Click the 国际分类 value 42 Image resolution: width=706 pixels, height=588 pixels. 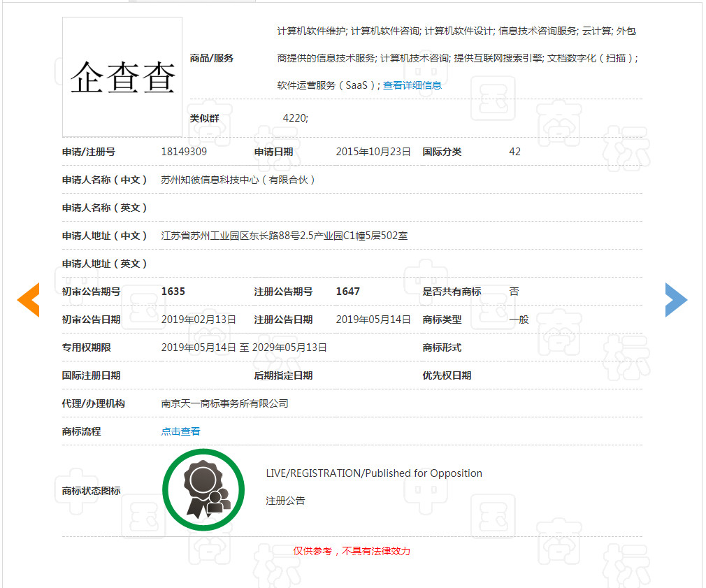click(515, 151)
